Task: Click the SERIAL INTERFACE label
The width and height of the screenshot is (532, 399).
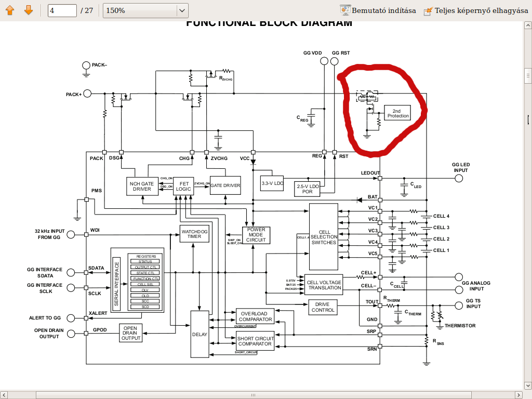Action: point(116,284)
